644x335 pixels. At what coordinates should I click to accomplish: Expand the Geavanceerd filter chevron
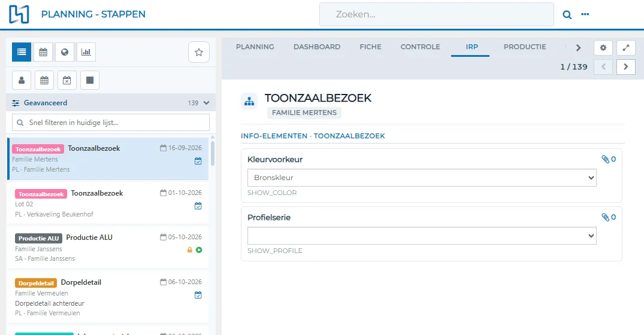207,103
